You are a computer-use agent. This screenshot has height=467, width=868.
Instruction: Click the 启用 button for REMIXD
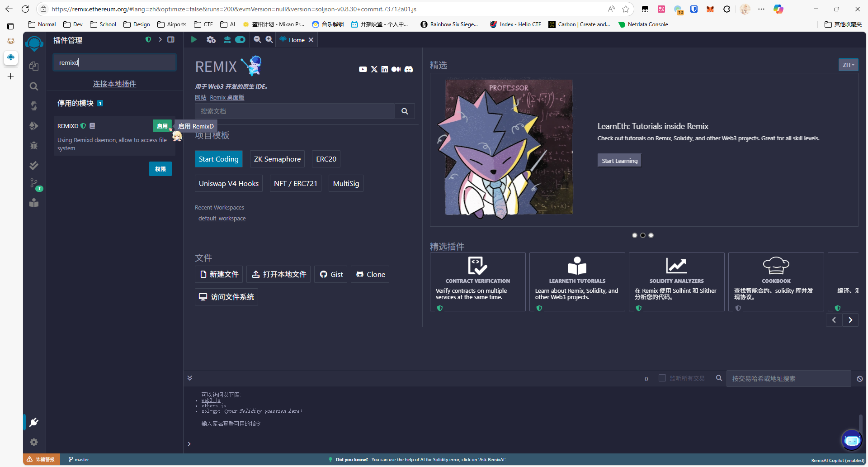point(162,126)
